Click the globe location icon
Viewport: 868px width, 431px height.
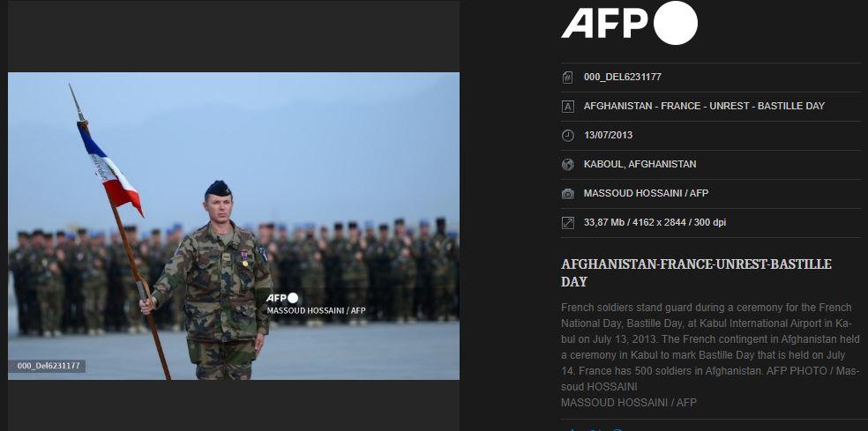coord(567,164)
